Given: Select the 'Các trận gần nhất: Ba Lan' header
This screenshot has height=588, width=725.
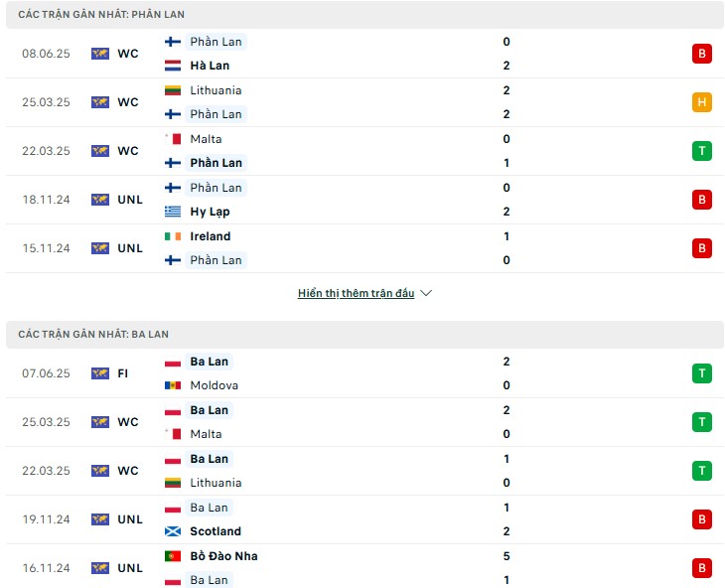Looking at the screenshot, I should (364, 334).
